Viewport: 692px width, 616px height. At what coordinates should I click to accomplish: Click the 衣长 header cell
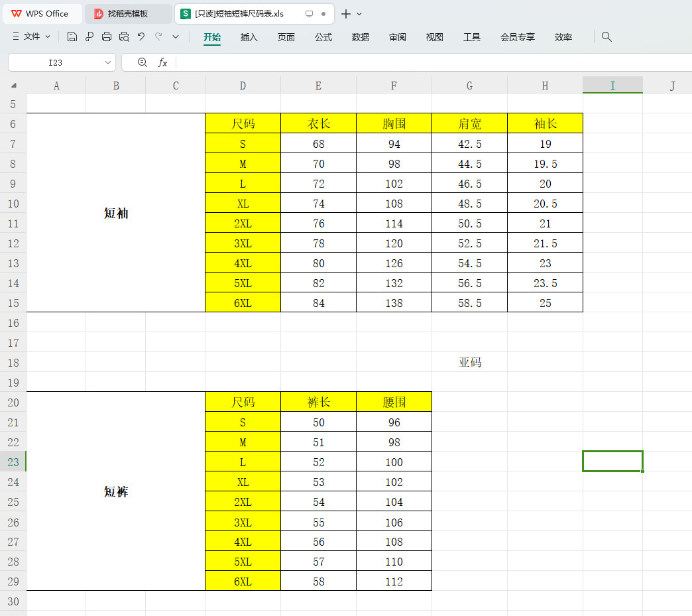[319, 123]
